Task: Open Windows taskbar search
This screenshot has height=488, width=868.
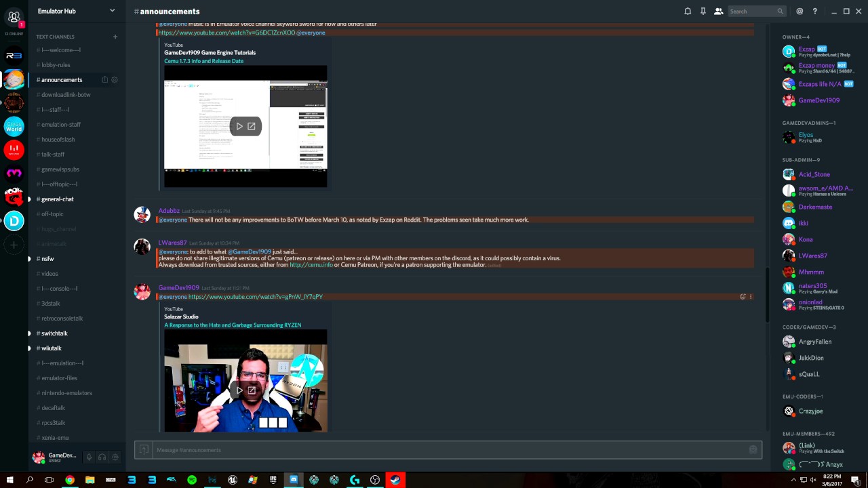Action: [x=29, y=480]
